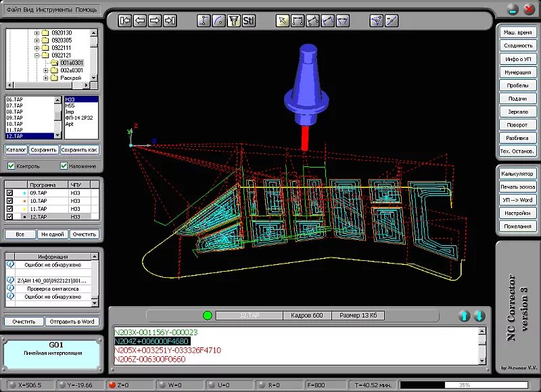Expand the Раскрой folder node

point(45,78)
